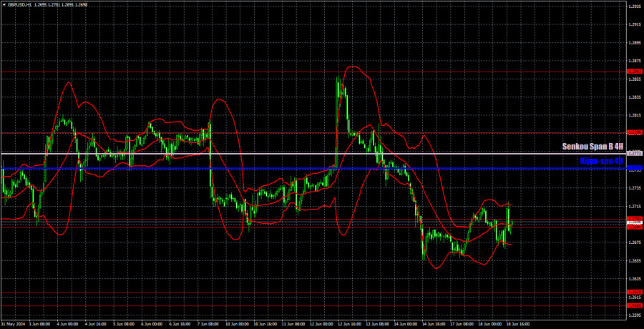Click the 1.2595 price scale value

634,315
